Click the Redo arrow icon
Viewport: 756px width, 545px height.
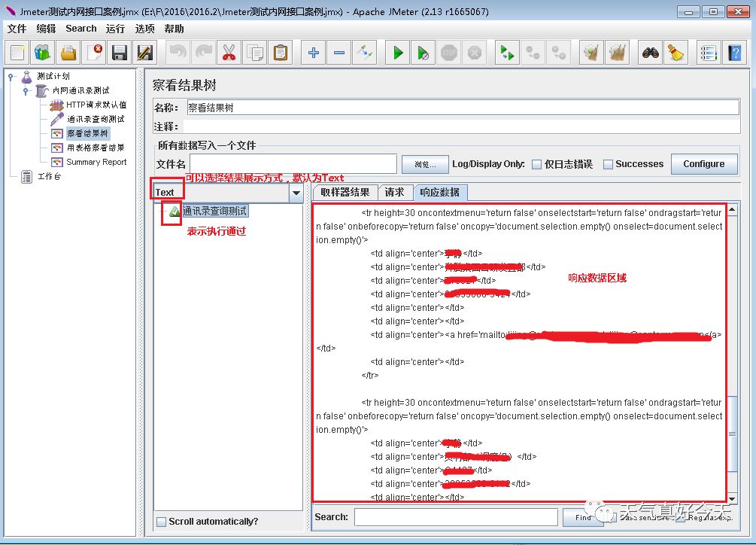tap(203, 53)
